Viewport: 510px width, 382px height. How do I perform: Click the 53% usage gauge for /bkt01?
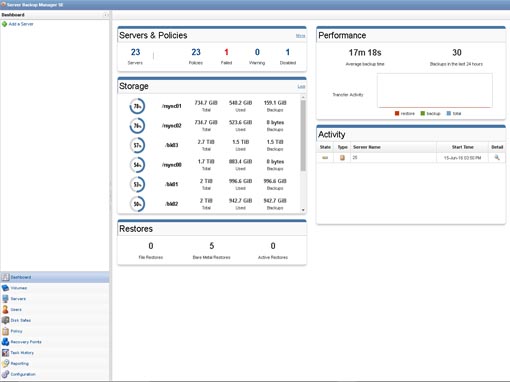(x=137, y=185)
